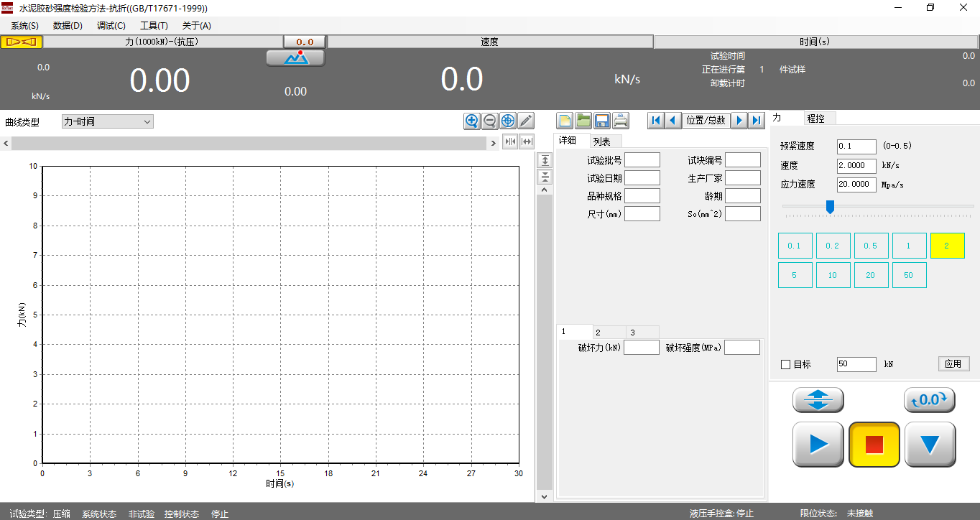Create new record with blank page icon

tap(565, 121)
